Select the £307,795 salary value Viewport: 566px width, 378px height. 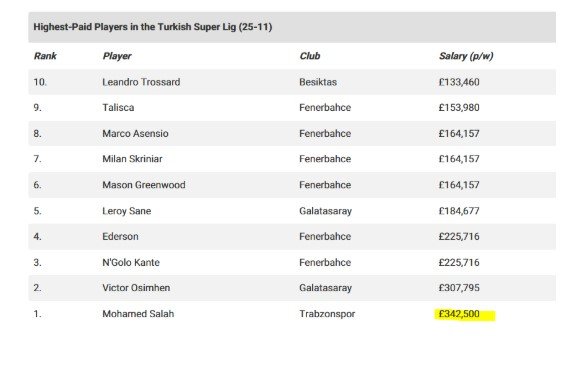tap(459, 288)
